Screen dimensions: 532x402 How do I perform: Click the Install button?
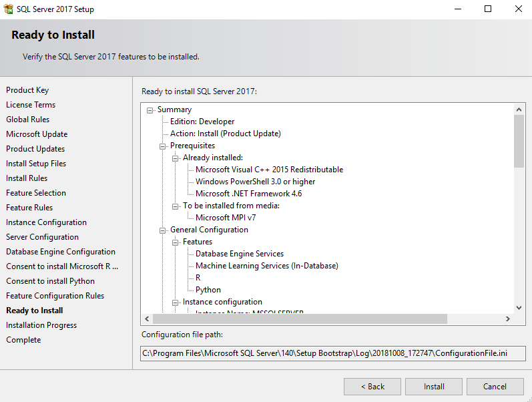(x=434, y=387)
